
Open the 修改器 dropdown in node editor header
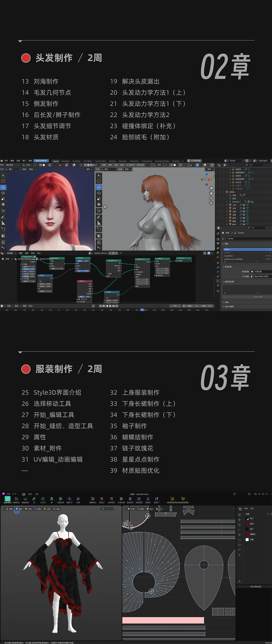tap(11, 253)
